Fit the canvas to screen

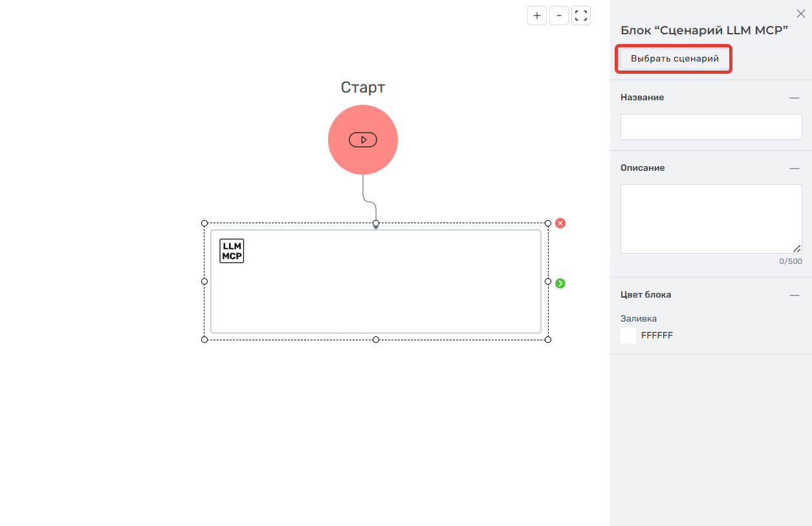coord(581,16)
